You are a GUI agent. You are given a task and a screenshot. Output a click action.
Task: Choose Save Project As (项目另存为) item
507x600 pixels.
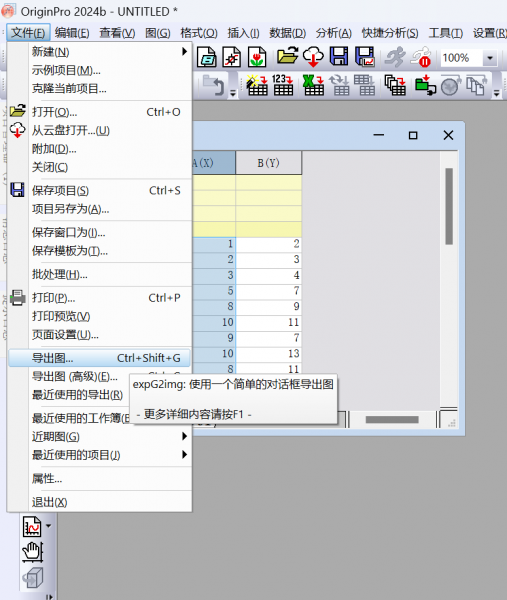coord(99,209)
